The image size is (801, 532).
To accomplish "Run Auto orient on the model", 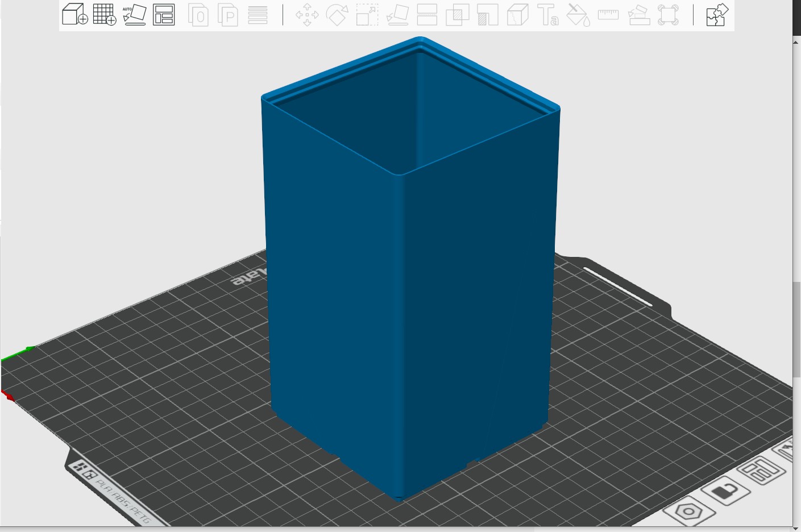I will click(135, 15).
